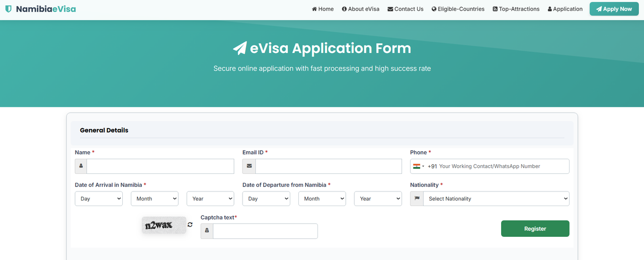Click the green Register button

(535, 229)
